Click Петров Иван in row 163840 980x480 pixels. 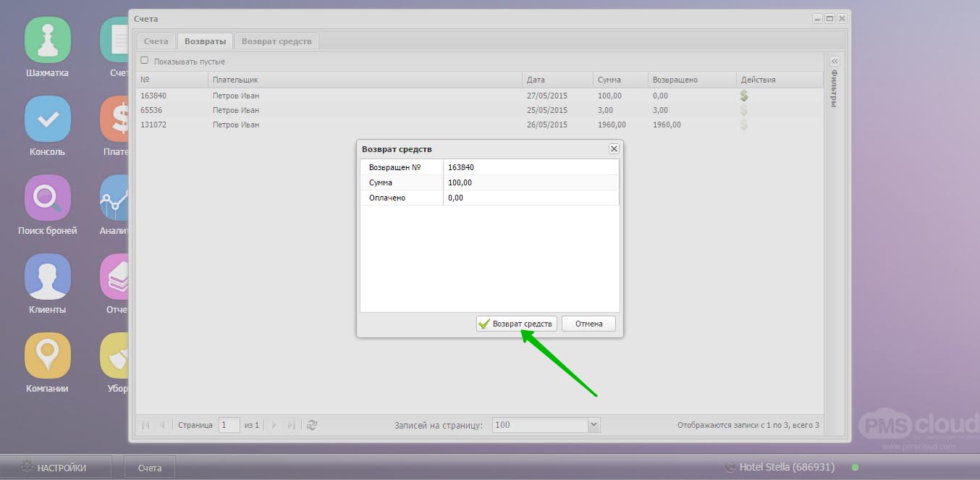coord(236,96)
